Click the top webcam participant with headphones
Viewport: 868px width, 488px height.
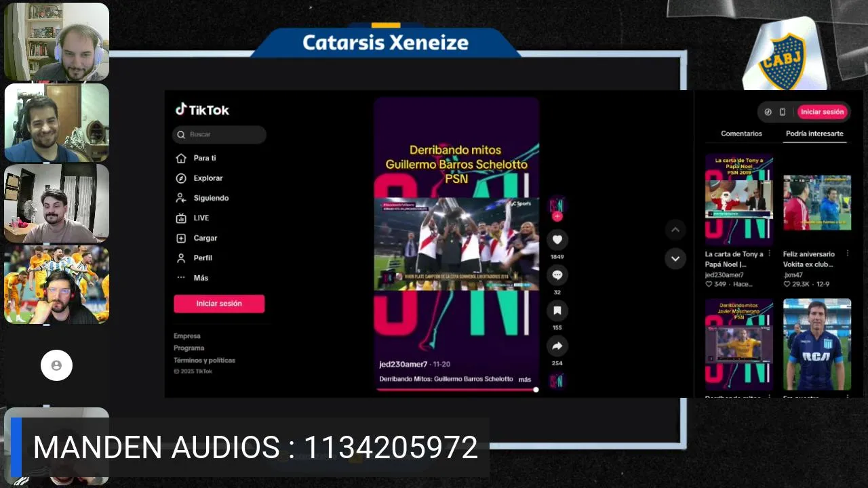tap(57, 41)
